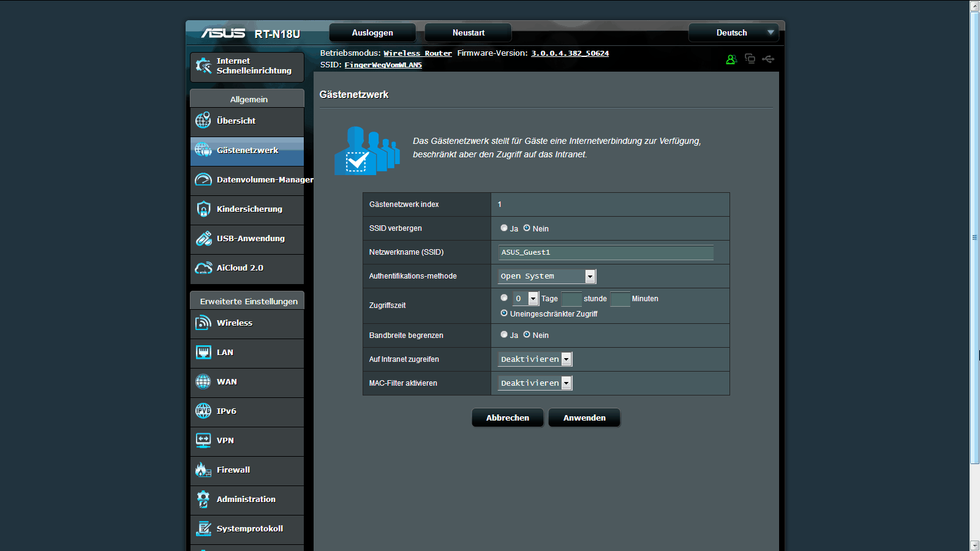Click the Wireless signal icon

(203, 323)
